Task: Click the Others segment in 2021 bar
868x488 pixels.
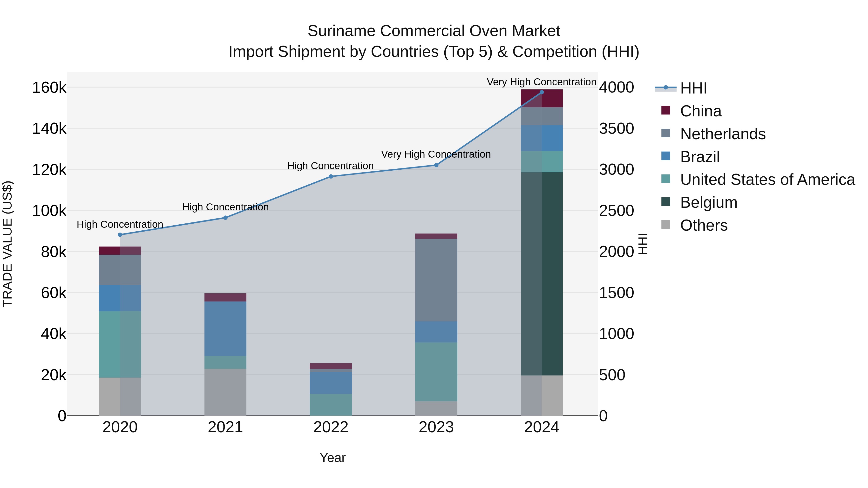Action: [225, 392]
